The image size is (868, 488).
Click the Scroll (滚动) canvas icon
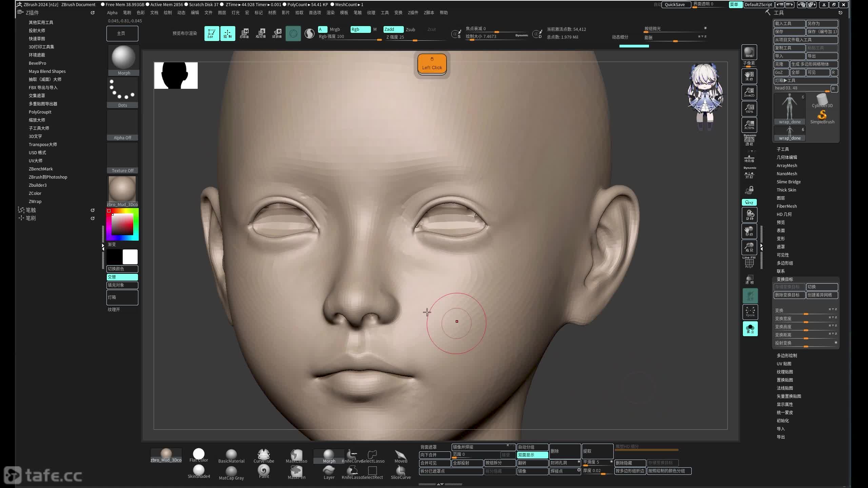point(749,76)
